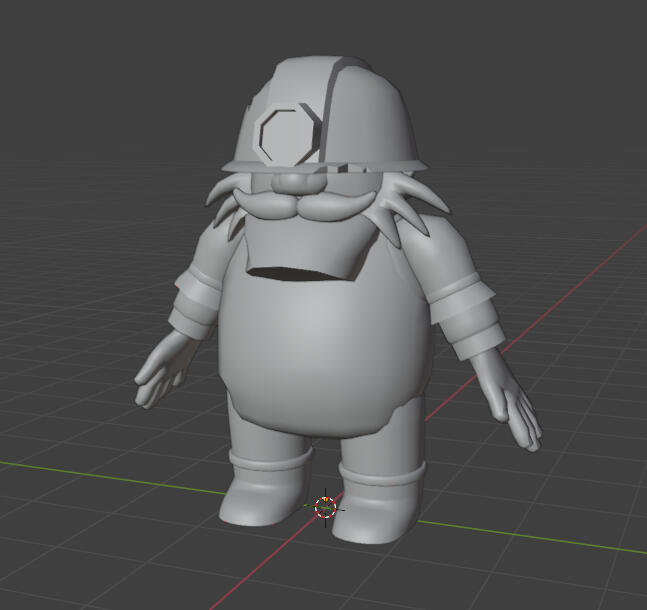Click the 3D cursor between the boots

coord(325,507)
